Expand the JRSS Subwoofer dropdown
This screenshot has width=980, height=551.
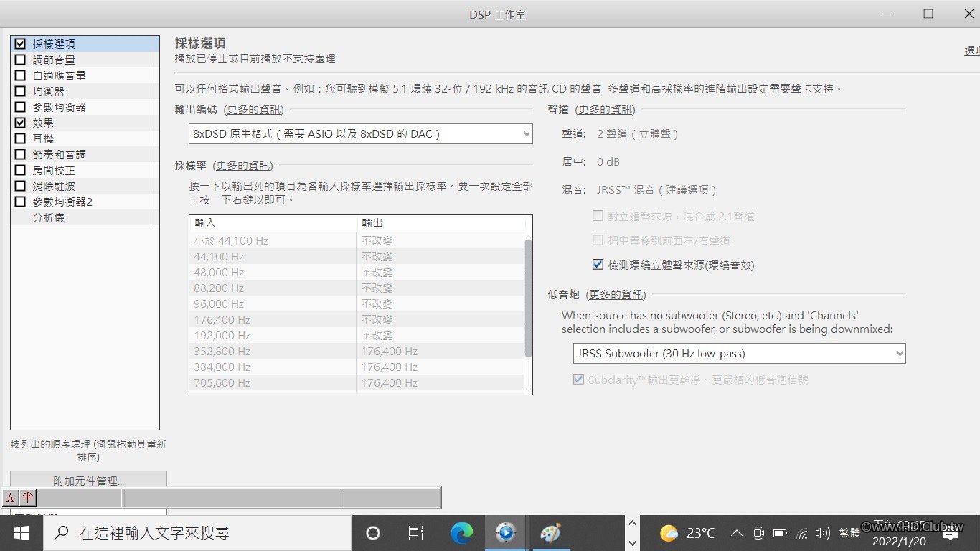pos(739,353)
